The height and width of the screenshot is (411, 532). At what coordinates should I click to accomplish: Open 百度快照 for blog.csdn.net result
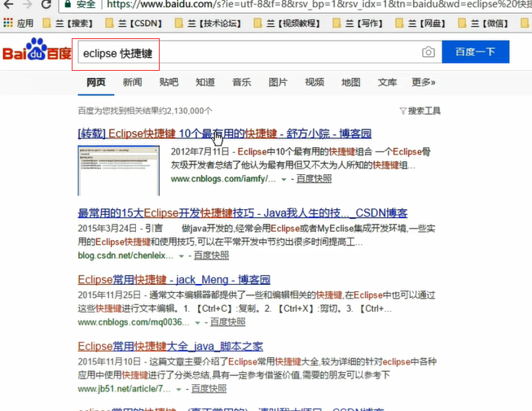click(211, 256)
